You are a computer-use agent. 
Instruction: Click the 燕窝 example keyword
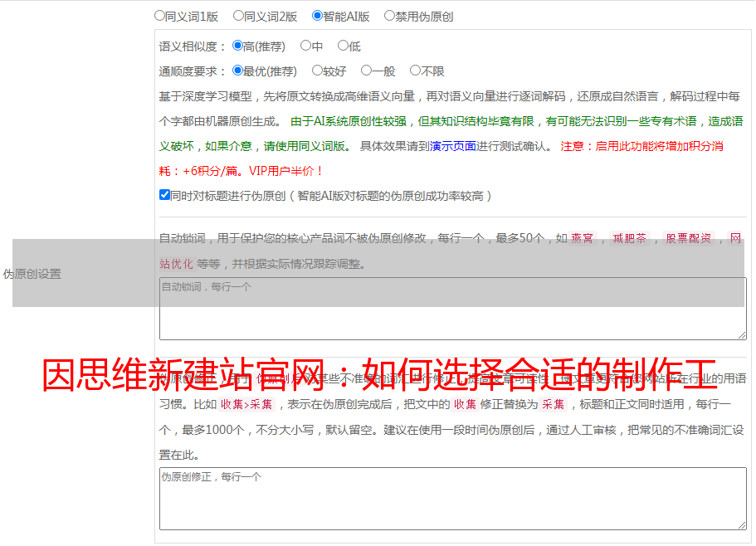pyautogui.click(x=582, y=238)
